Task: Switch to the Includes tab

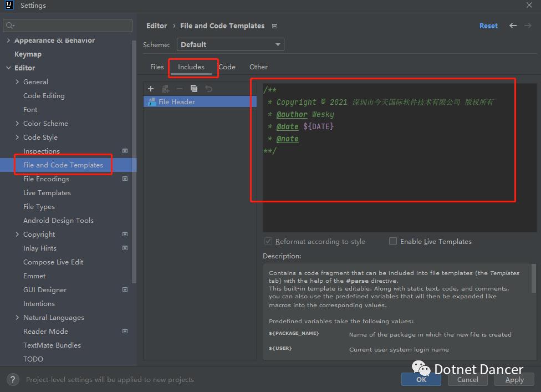Action: 191,67
